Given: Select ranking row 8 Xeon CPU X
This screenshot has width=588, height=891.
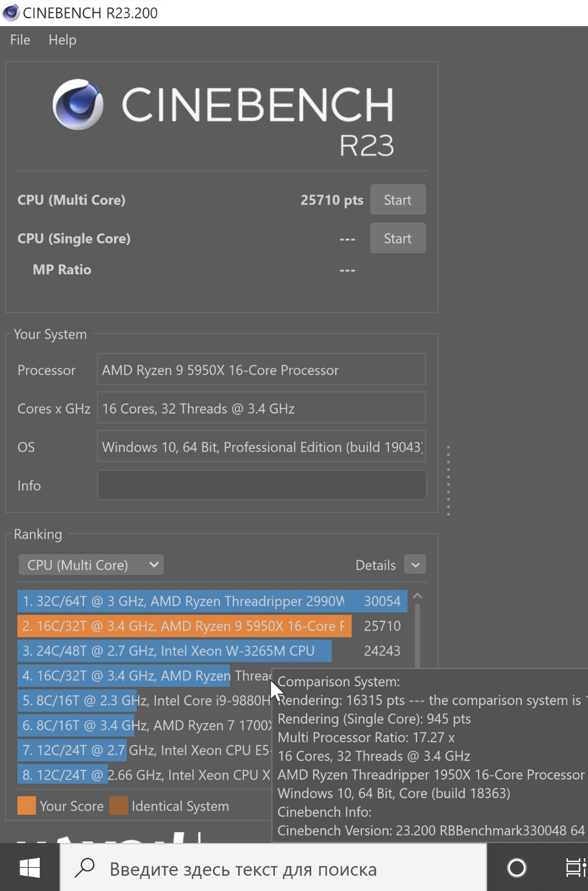Looking at the screenshot, I should tap(144, 775).
